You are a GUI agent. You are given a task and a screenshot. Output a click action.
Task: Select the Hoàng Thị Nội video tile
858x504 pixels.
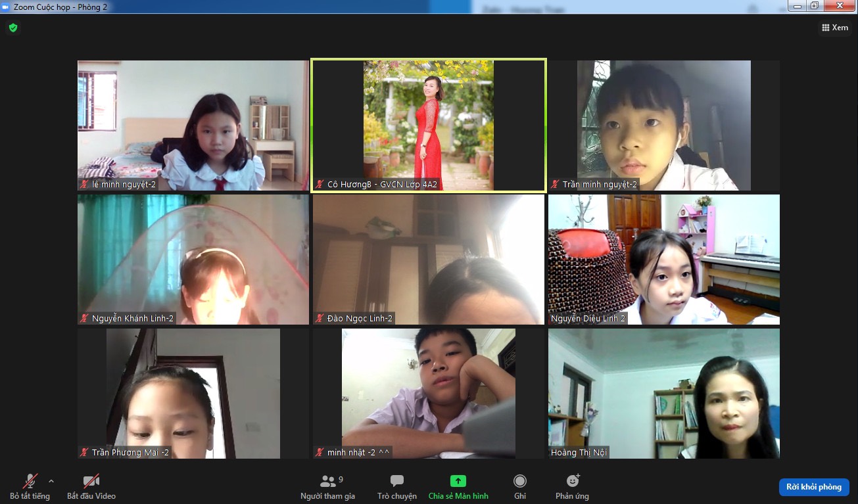pyautogui.click(x=663, y=393)
